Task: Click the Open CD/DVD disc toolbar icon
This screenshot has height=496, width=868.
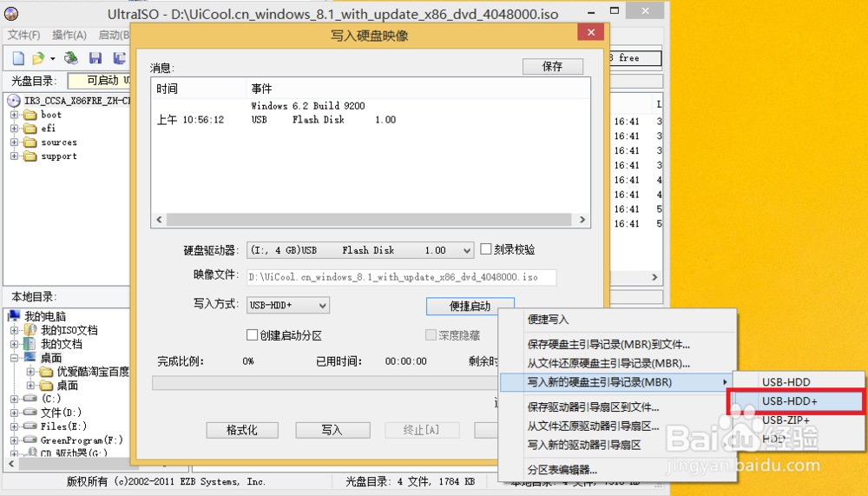Action: [x=71, y=58]
